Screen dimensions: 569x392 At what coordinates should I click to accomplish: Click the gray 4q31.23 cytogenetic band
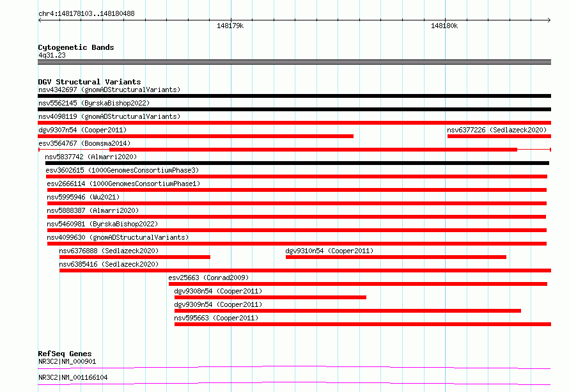click(294, 62)
